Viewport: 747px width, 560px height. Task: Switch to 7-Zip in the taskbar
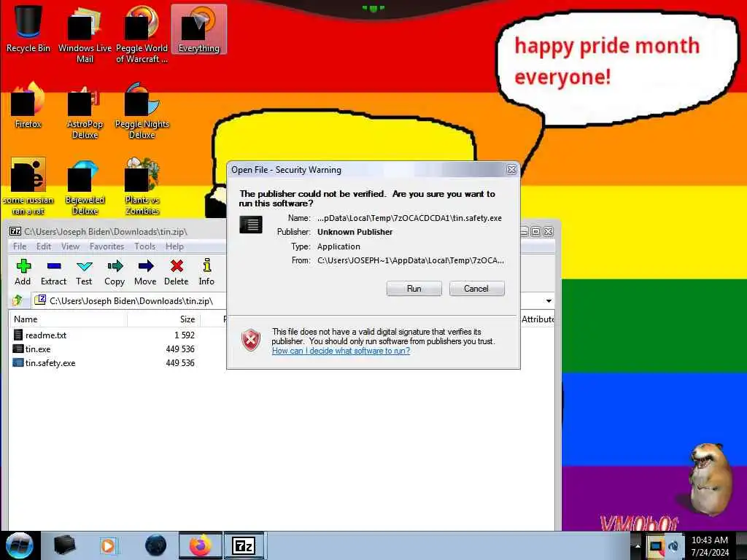point(244,545)
